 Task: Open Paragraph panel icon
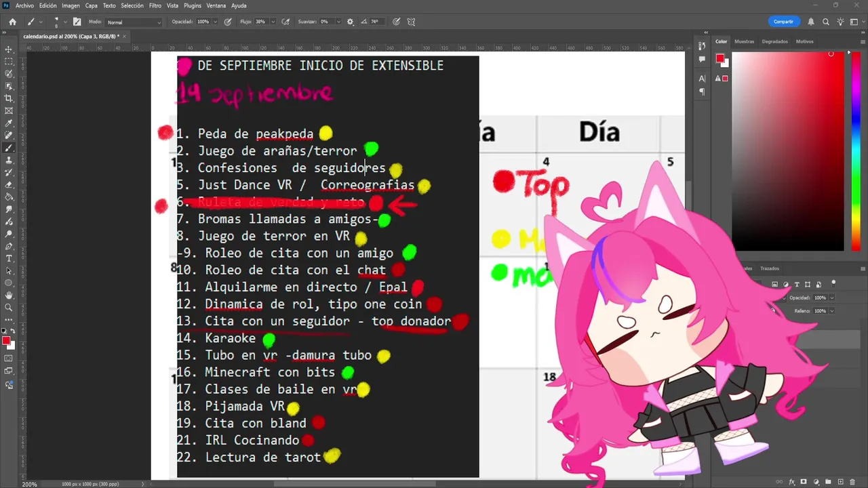(x=702, y=91)
